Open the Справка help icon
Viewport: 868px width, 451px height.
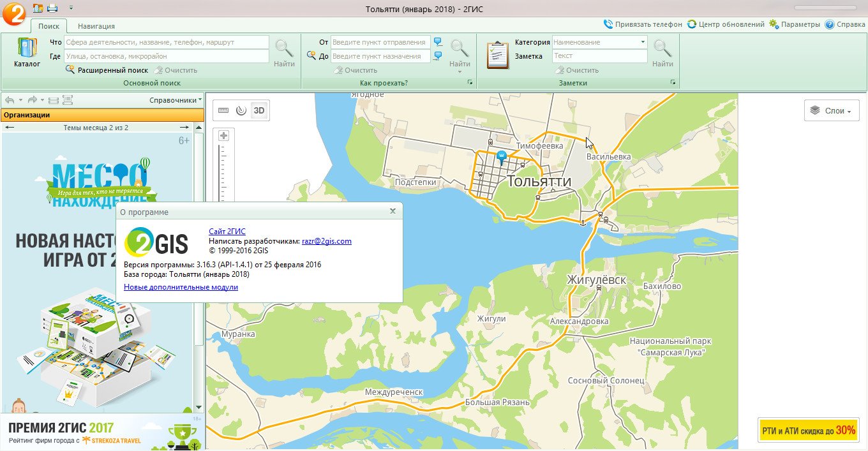(829, 24)
